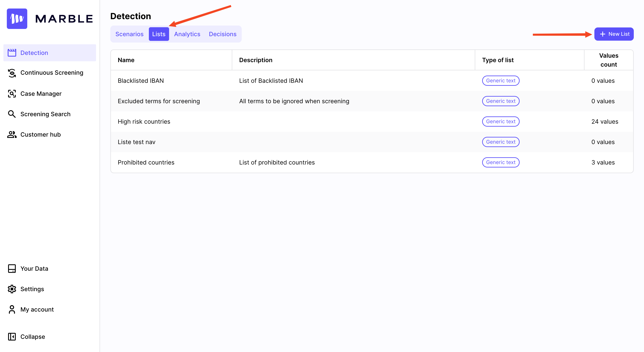Open Excluded terms for screening list
Viewport: 644px width, 352px height.
tap(159, 101)
